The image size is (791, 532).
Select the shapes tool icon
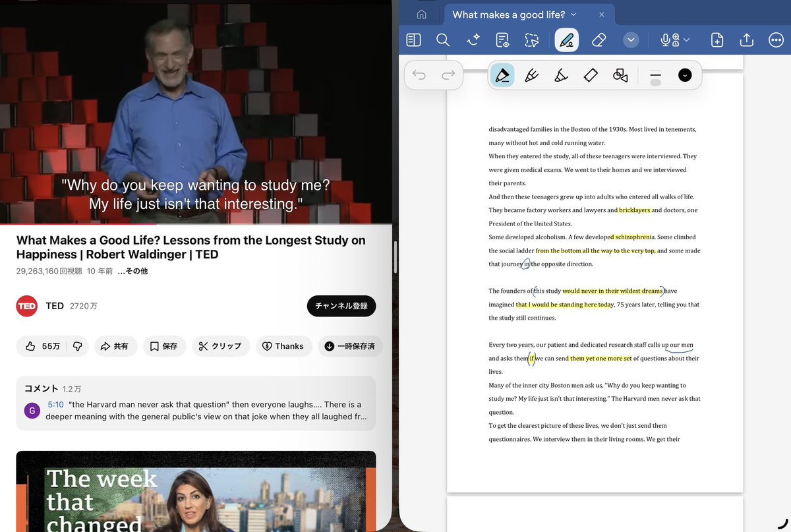(620, 75)
